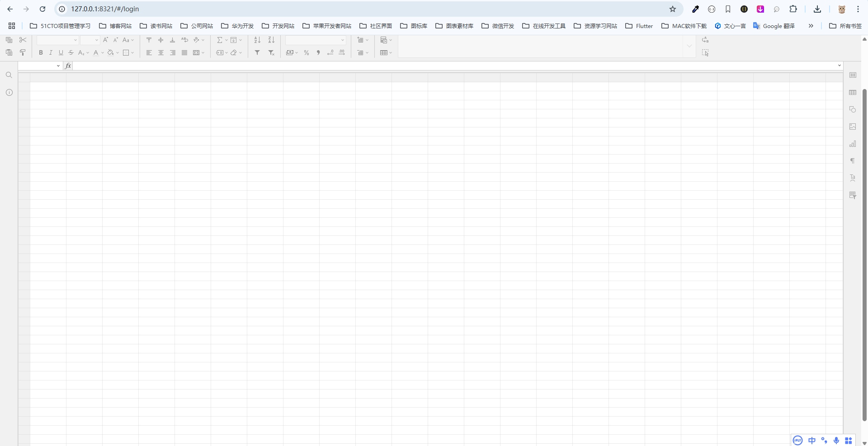The height and width of the screenshot is (446, 868).
Task: Sort descending Z to A
Action: pyautogui.click(x=271, y=40)
